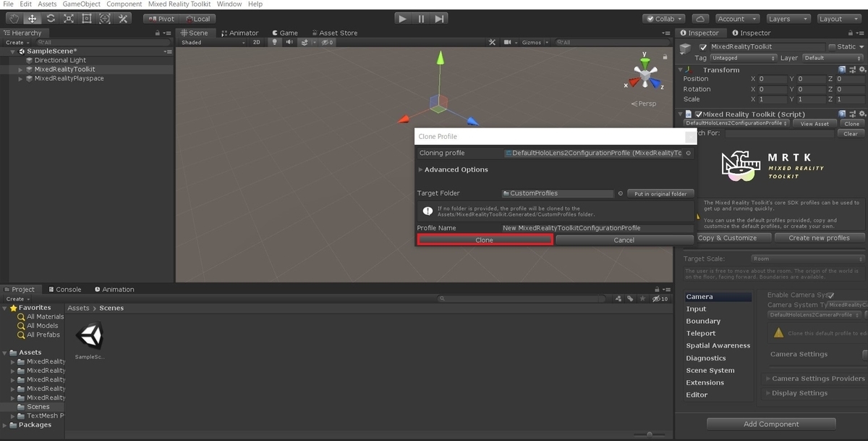Open the Layers dropdown
This screenshot has width=868, height=441.
[x=787, y=19]
